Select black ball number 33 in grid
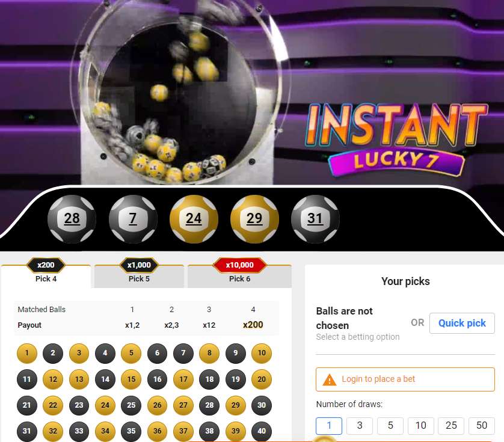The width and height of the screenshot is (504, 442). point(79,431)
